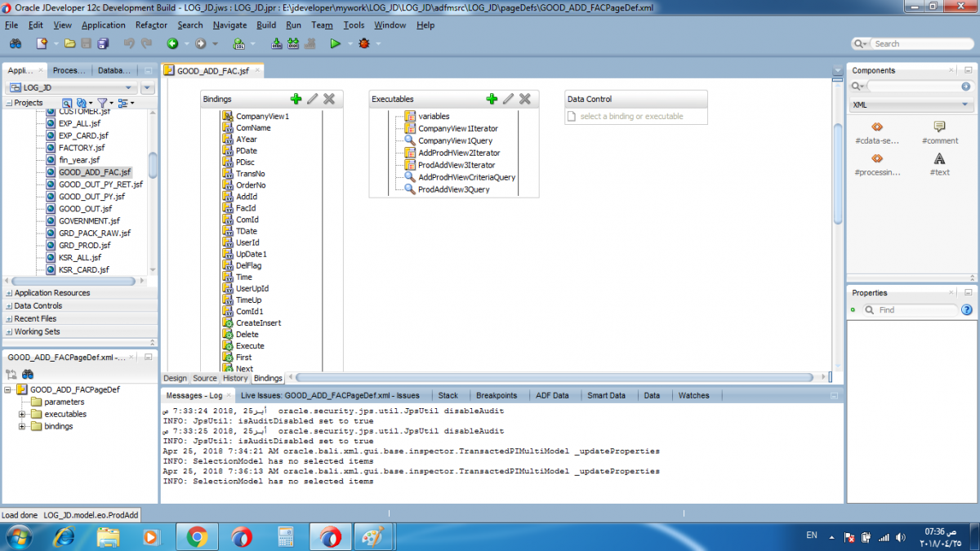Click the Debug ladybug icon
Viewport: 980px width, 551px height.
pyautogui.click(x=363, y=43)
